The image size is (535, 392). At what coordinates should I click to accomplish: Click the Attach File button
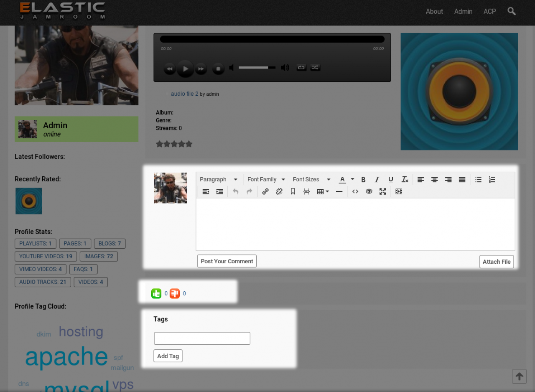pyautogui.click(x=497, y=262)
